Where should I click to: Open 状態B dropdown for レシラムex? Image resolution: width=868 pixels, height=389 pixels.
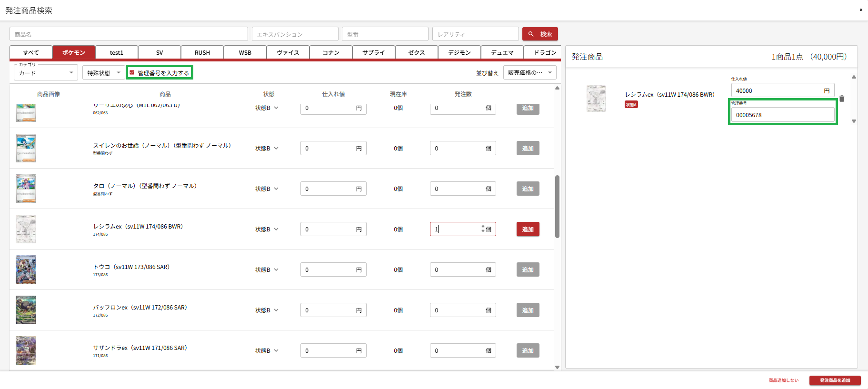pyautogui.click(x=267, y=229)
